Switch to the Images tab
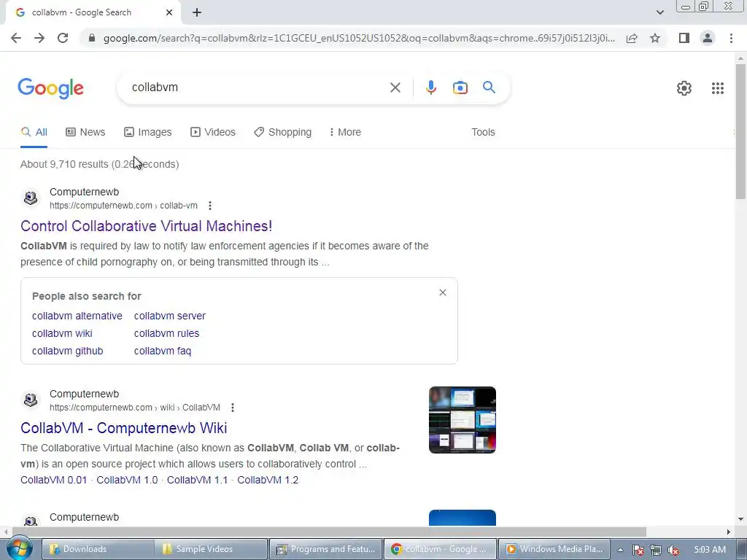Image resolution: width=747 pixels, height=560 pixels. [x=147, y=133]
